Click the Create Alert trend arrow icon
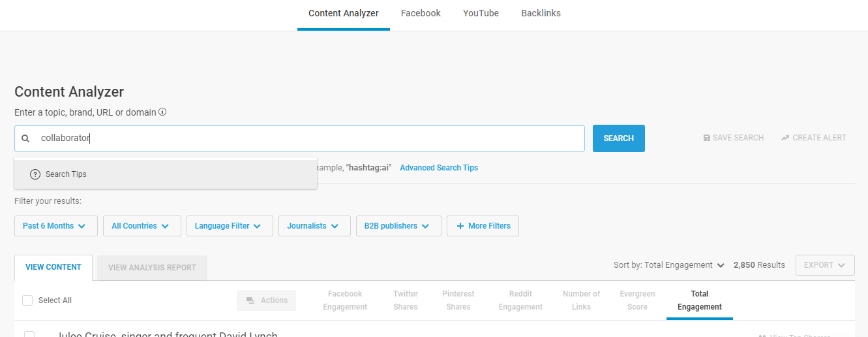Viewport: 868px width, 337px height. [785, 138]
